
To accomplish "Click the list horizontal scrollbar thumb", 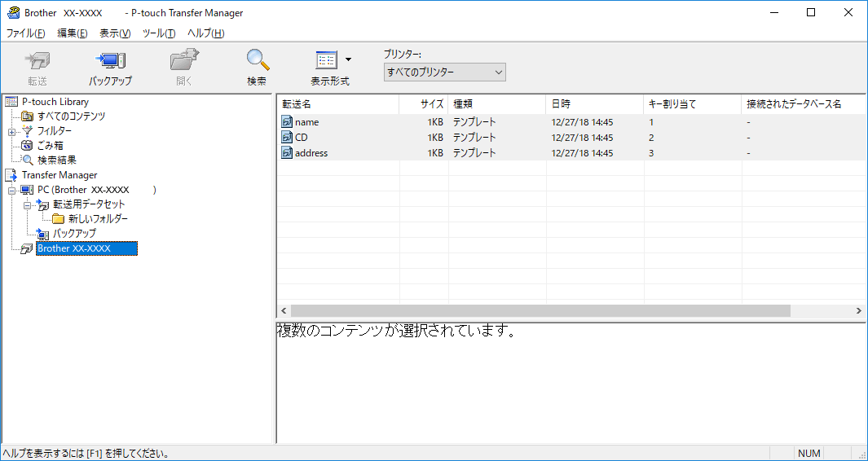I will (x=540, y=311).
